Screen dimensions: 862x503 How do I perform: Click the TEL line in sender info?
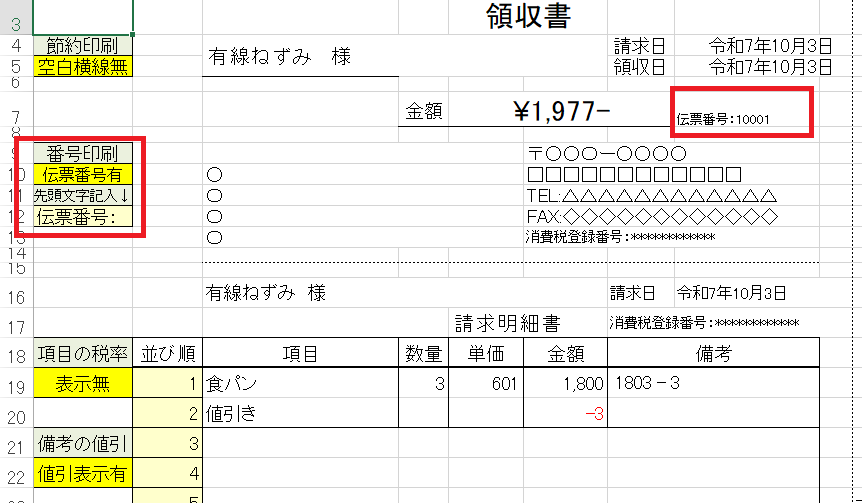click(650, 195)
